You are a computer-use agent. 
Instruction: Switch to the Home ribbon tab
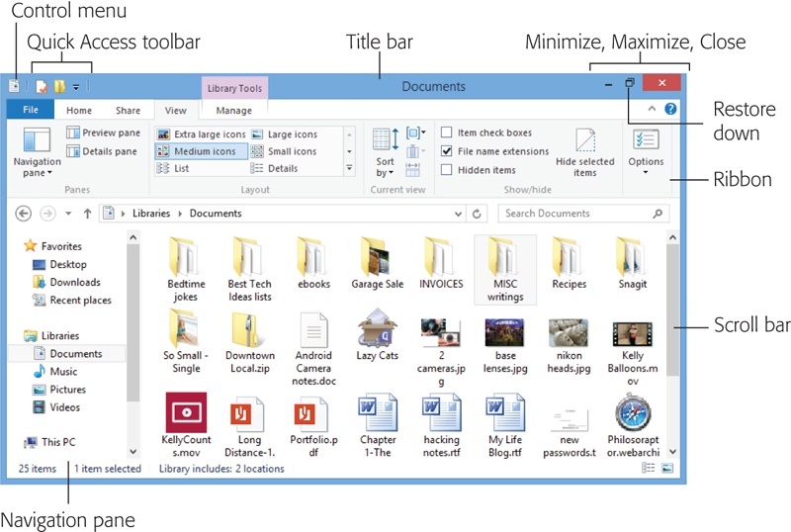point(79,110)
